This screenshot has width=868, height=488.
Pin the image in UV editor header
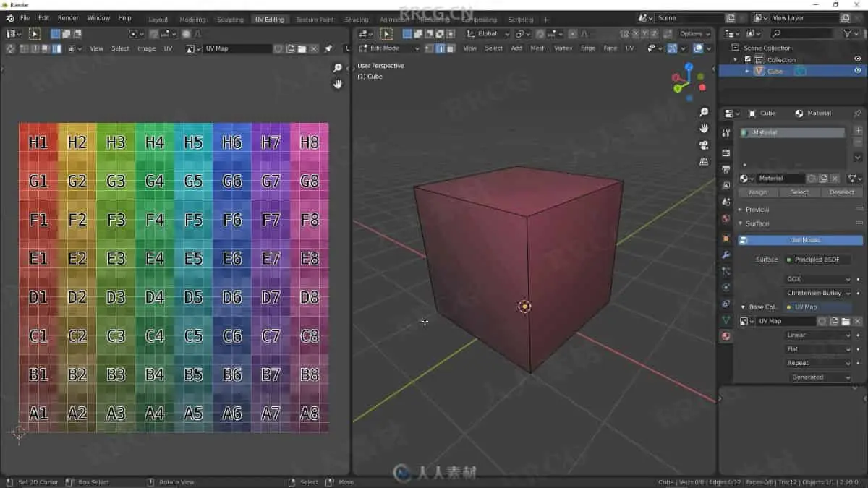point(328,48)
